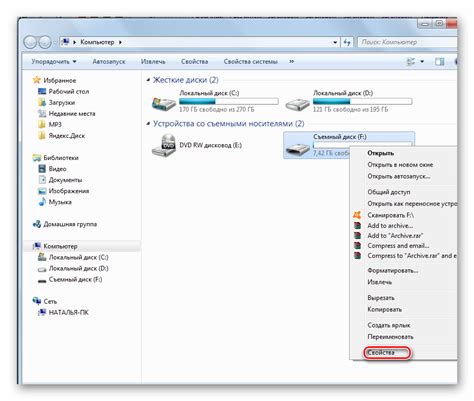Choose Общий доступ in context menu
Viewport: 474px width, 401px height.
[x=389, y=192]
